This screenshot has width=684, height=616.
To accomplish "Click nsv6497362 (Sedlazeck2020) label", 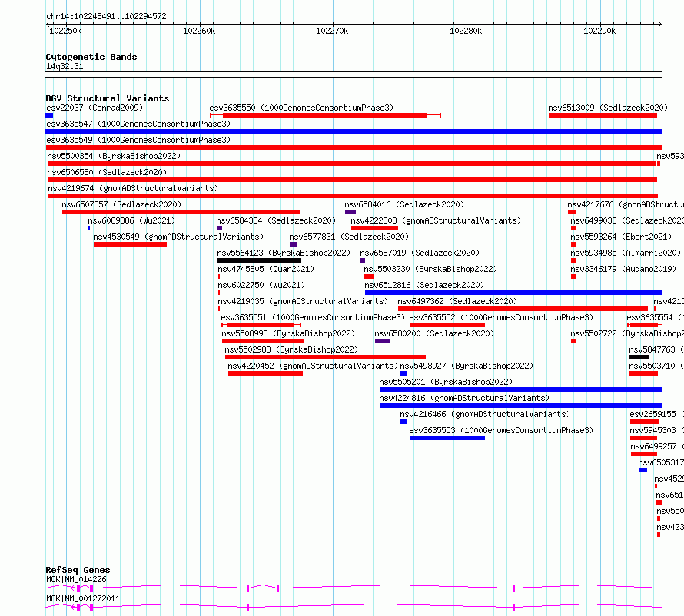I will tap(457, 301).
